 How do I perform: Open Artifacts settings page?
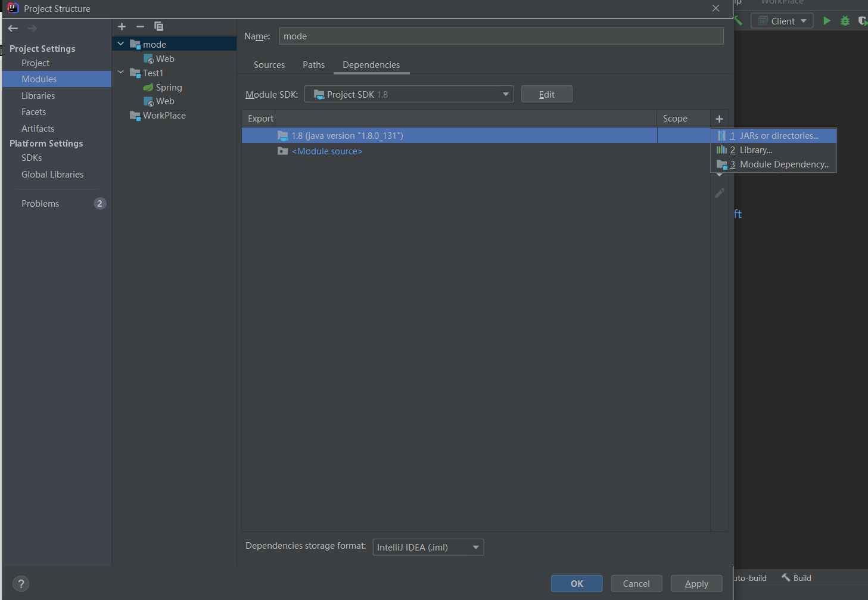[x=38, y=128]
